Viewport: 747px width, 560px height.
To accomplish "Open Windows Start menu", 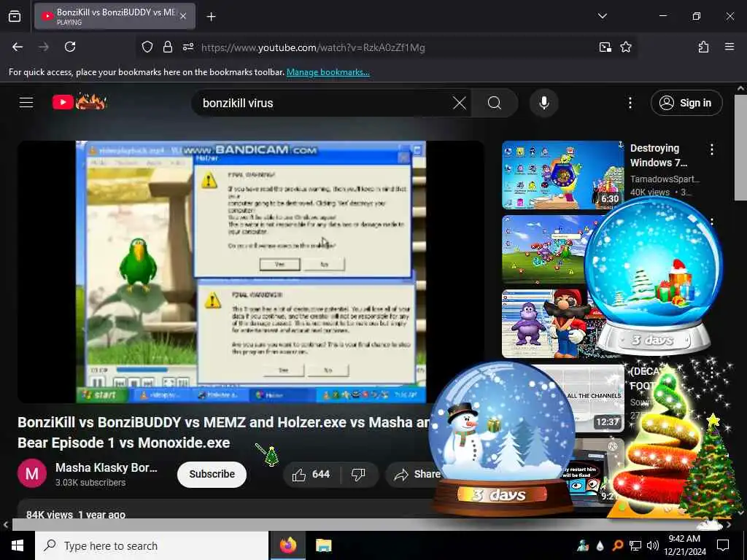I will [x=18, y=545].
